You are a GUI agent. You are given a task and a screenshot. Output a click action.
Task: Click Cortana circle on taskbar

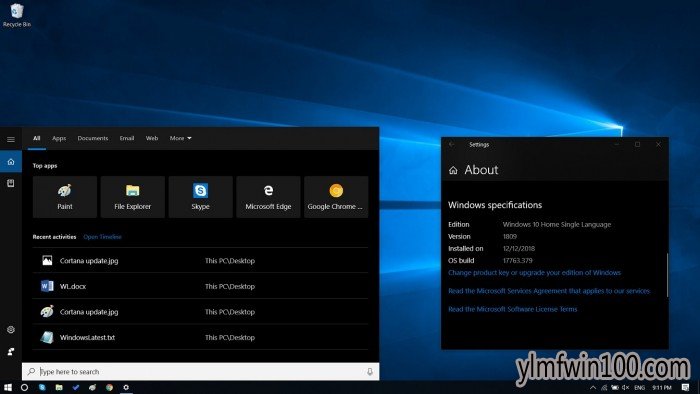pyautogui.click(x=25, y=387)
